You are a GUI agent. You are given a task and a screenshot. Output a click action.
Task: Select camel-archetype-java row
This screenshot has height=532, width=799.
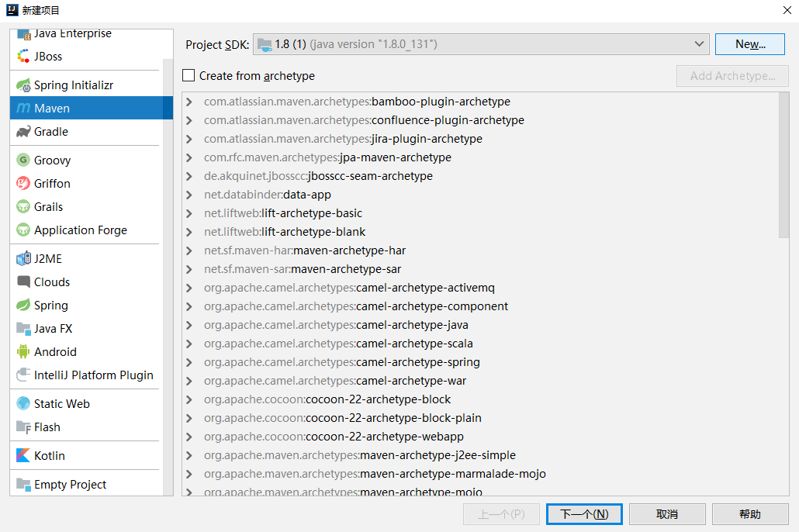click(x=480, y=325)
